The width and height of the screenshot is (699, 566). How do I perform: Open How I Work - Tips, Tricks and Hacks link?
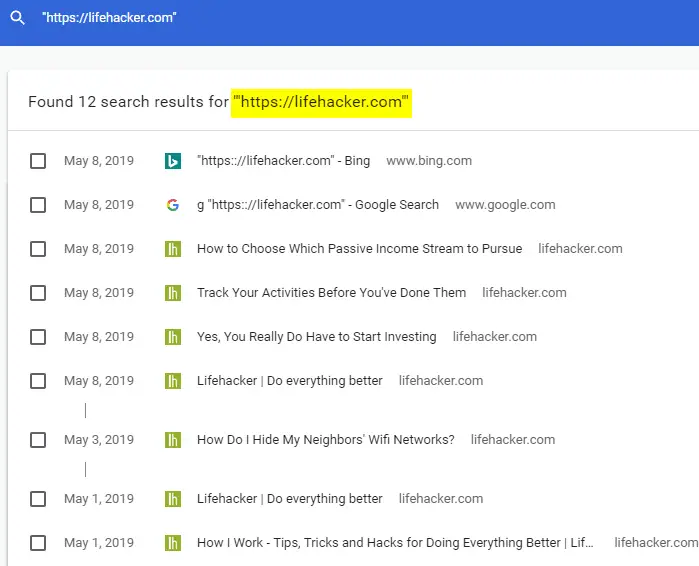tap(395, 543)
